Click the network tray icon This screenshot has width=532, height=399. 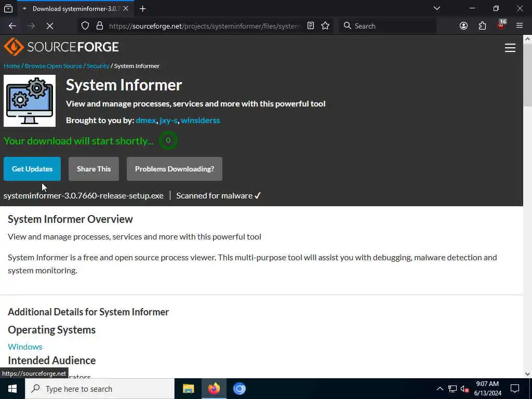click(453, 389)
